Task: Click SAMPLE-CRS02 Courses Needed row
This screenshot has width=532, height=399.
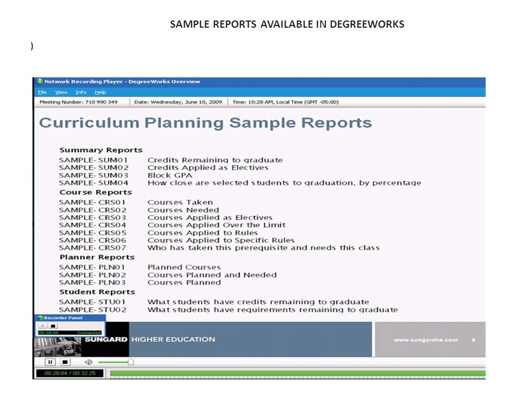Action: click(x=139, y=210)
